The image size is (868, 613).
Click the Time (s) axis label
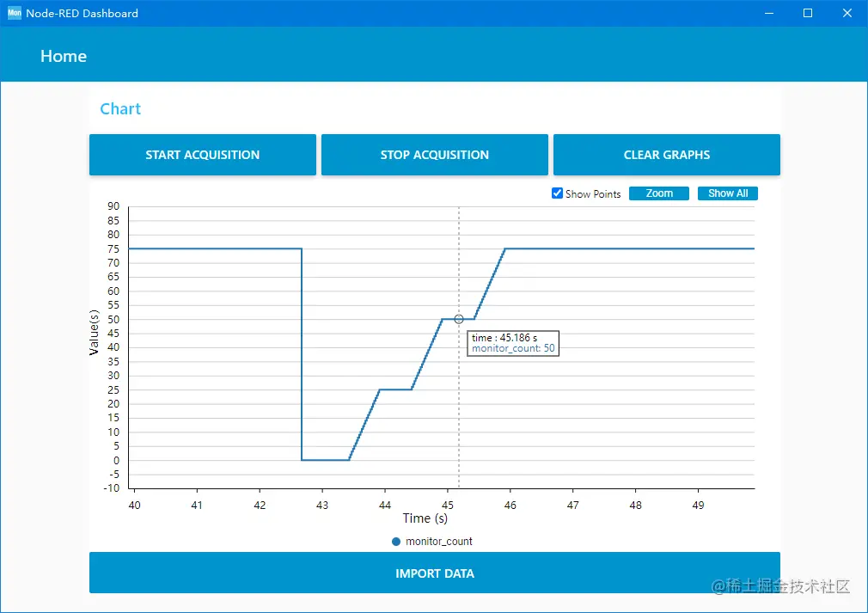click(425, 518)
